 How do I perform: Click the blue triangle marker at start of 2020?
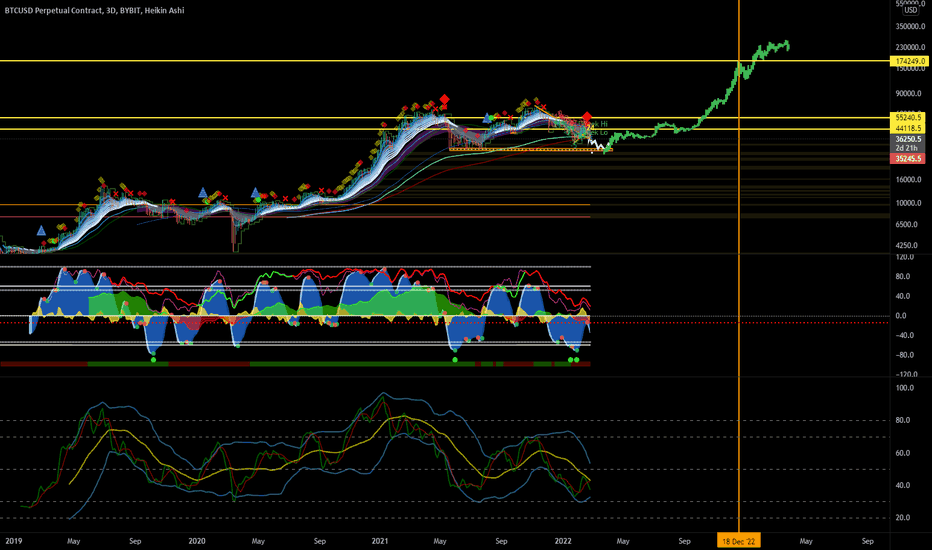pyautogui.click(x=203, y=193)
